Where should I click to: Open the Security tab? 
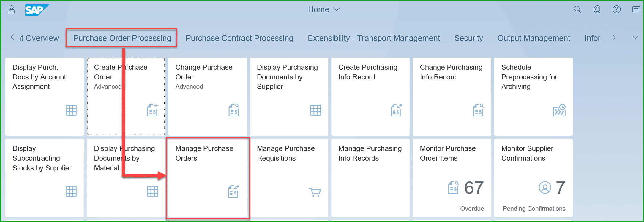[468, 38]
